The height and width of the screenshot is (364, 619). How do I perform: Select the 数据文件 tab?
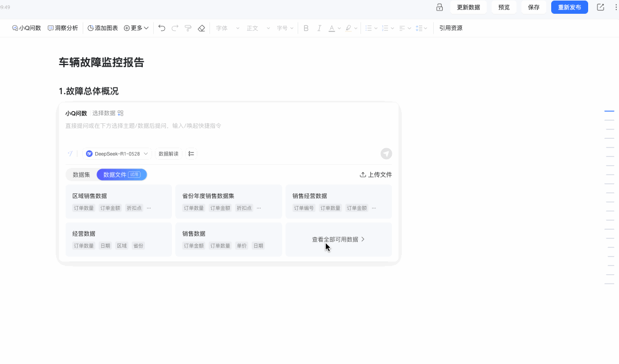pos(122,175)
